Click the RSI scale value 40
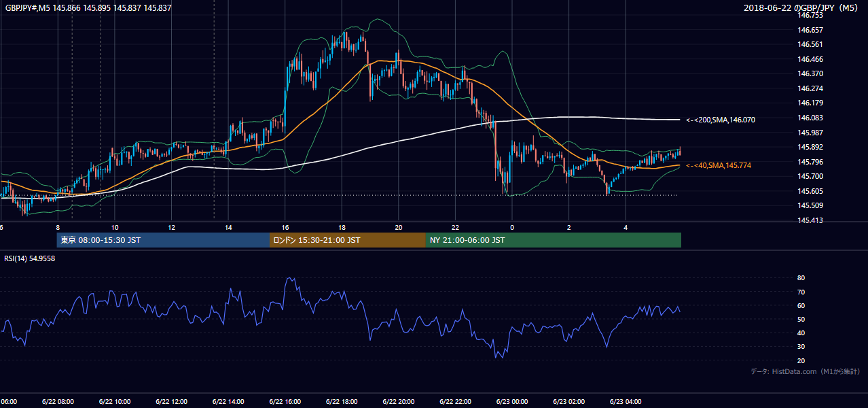The width and height of the screenshot is (868, 408). (801, 333)
